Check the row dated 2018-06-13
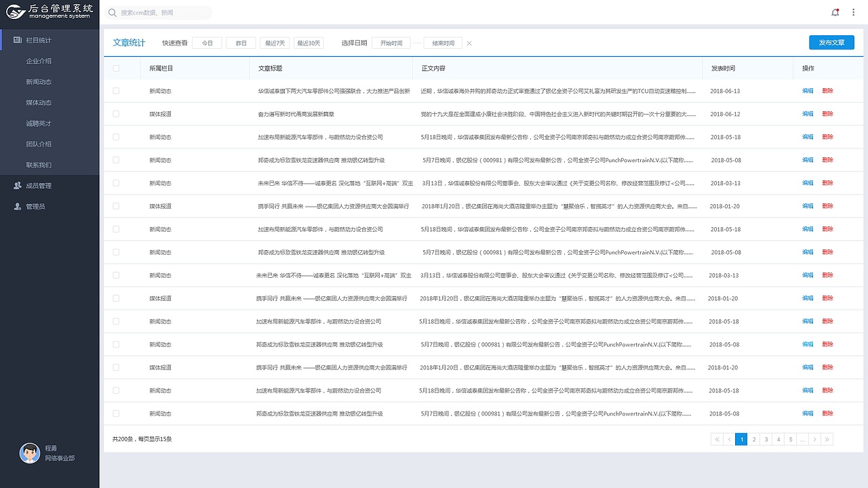This screenshot has width=868, height=488. pos(116,91)
